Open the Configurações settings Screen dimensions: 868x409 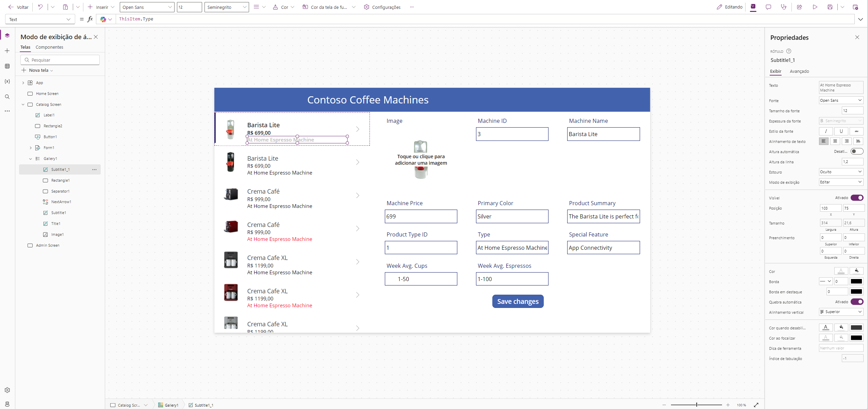[x=382, y=7]
